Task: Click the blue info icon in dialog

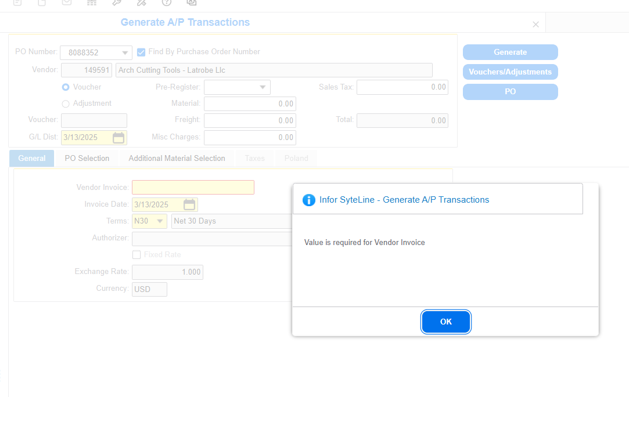Action: (309, 200)
